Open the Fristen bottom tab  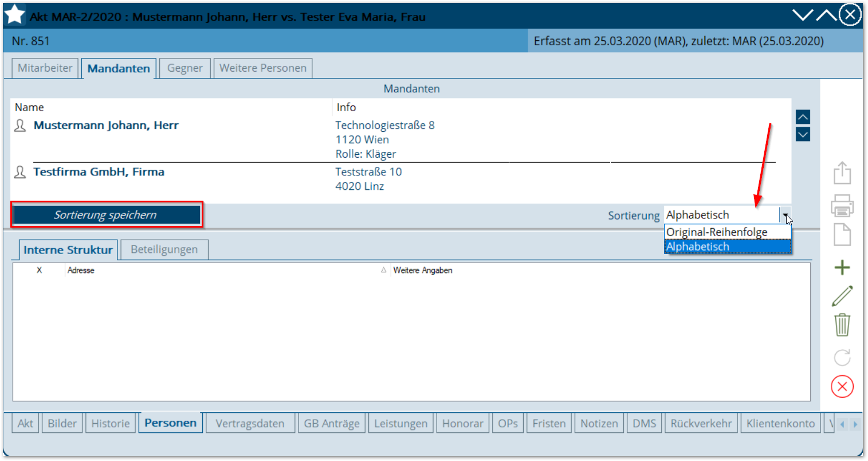point(549,423)
